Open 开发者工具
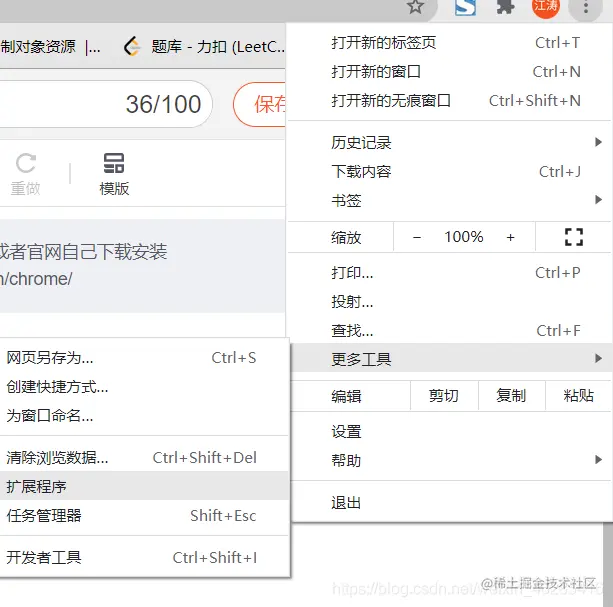This screenshot has width=613, height=607. [144, 557]
